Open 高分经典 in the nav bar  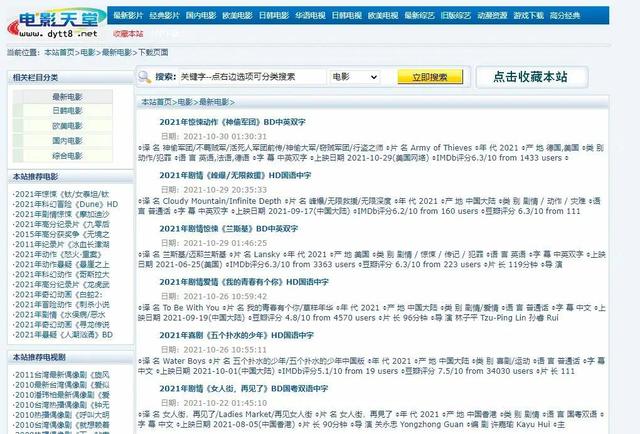565,16
